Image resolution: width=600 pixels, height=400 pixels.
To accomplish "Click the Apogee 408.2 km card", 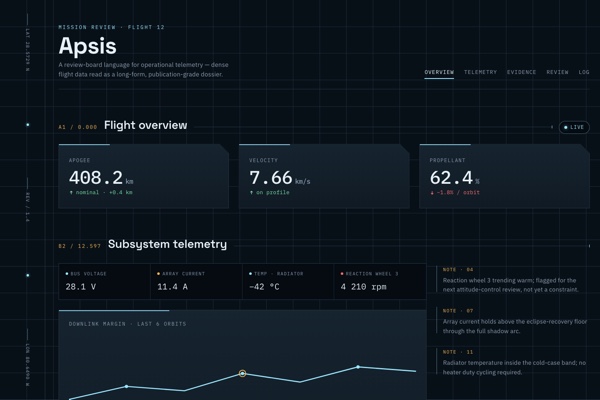I will 143,176.
